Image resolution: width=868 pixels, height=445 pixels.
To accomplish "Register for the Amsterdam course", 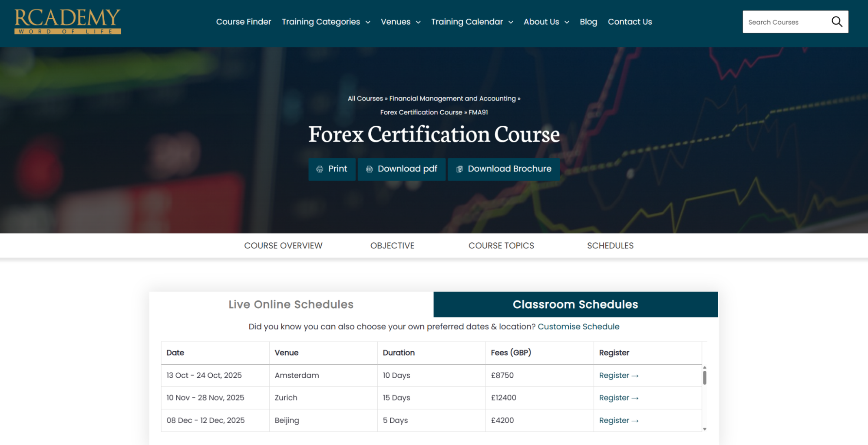I will click(619, 376).
